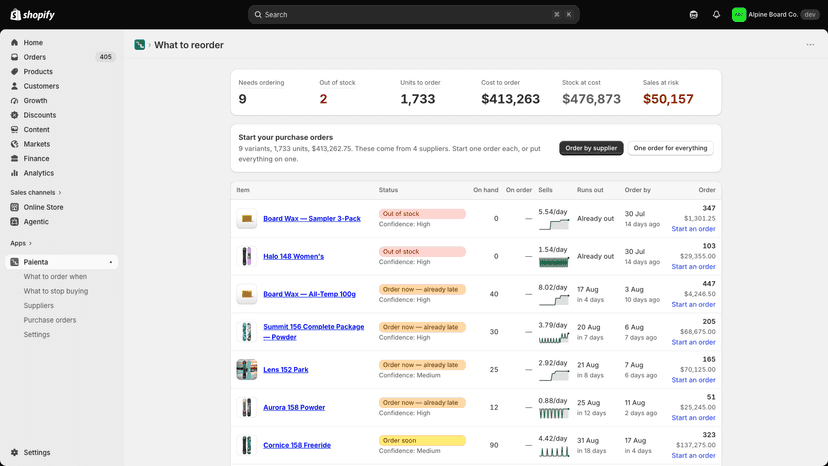The image size is (828, 466).
Task: Click the Discounts icon
Action: 14,115
